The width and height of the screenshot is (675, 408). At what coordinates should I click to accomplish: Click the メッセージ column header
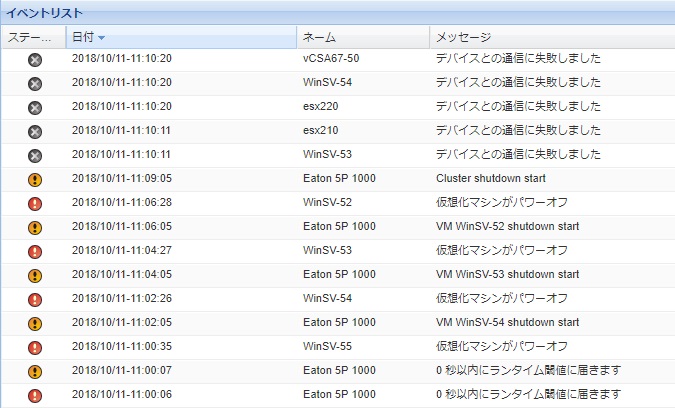462,37
